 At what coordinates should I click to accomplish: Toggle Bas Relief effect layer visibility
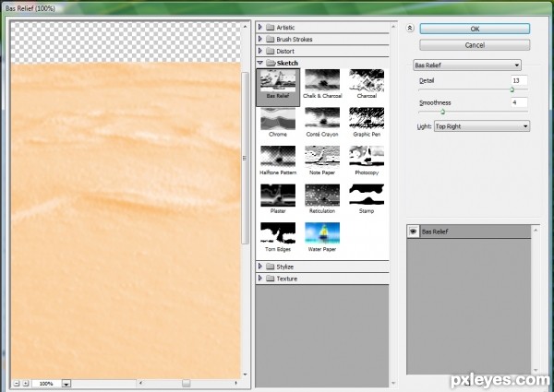click(x=413, y=232)
